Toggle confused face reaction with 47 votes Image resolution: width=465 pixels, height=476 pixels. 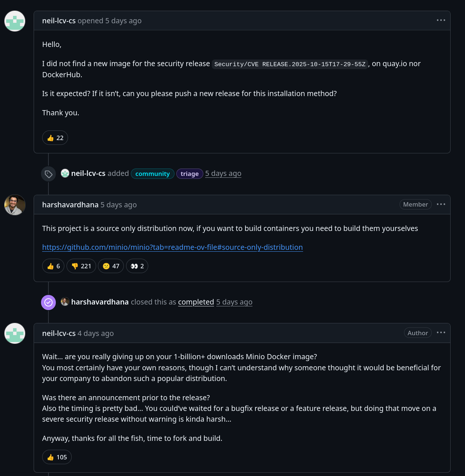(111, 266)
